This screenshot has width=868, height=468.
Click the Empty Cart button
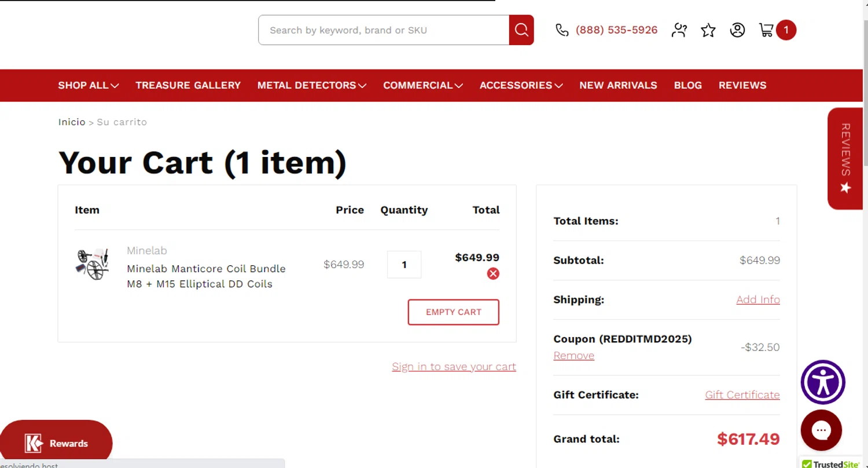454,312
